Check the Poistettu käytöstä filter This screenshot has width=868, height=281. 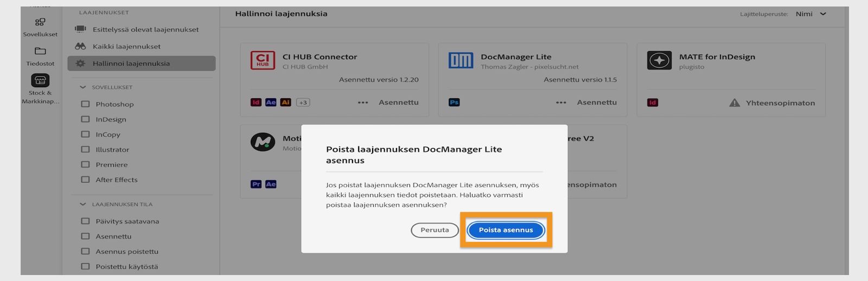pos(85,267)
